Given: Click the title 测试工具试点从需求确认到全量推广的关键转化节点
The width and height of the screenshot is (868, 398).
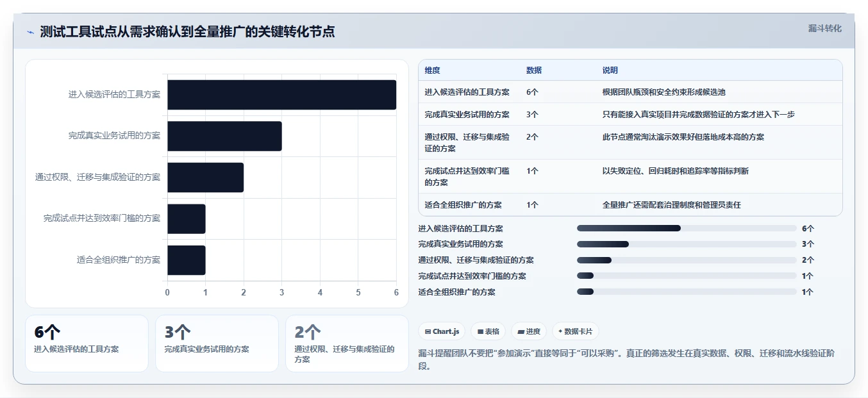Looking at the screenshot, I should coord(187,32).
